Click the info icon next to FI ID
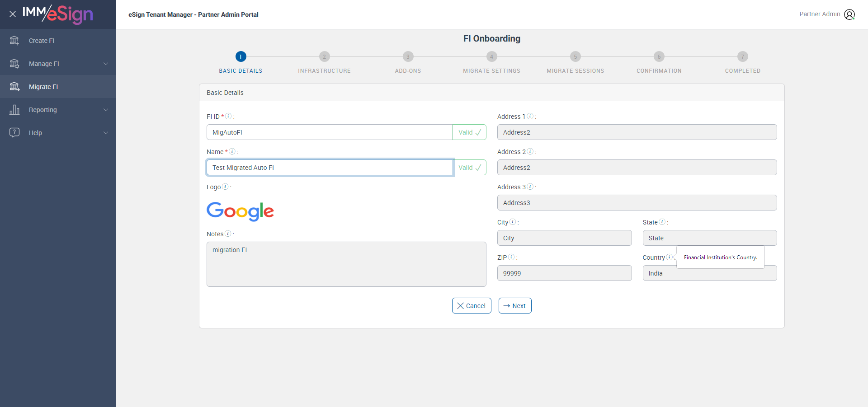This screenshot has width=868, height=407. coord(228,116)
